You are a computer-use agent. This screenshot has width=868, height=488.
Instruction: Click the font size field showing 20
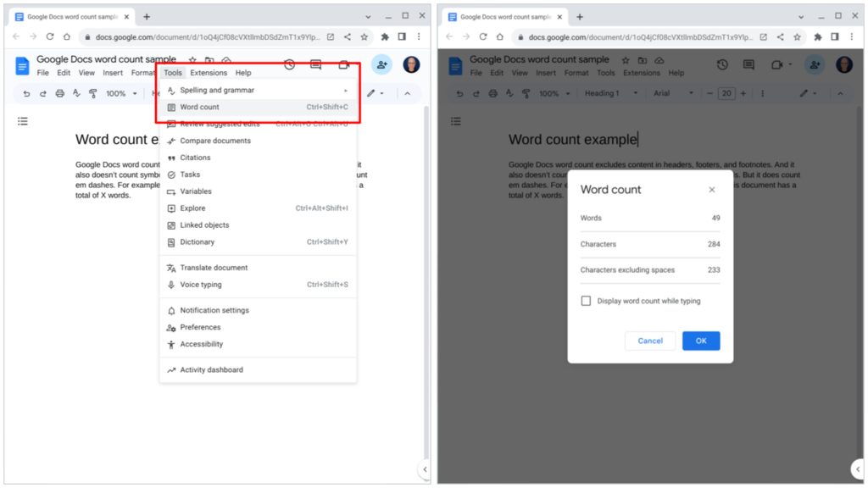pos(726,93)
